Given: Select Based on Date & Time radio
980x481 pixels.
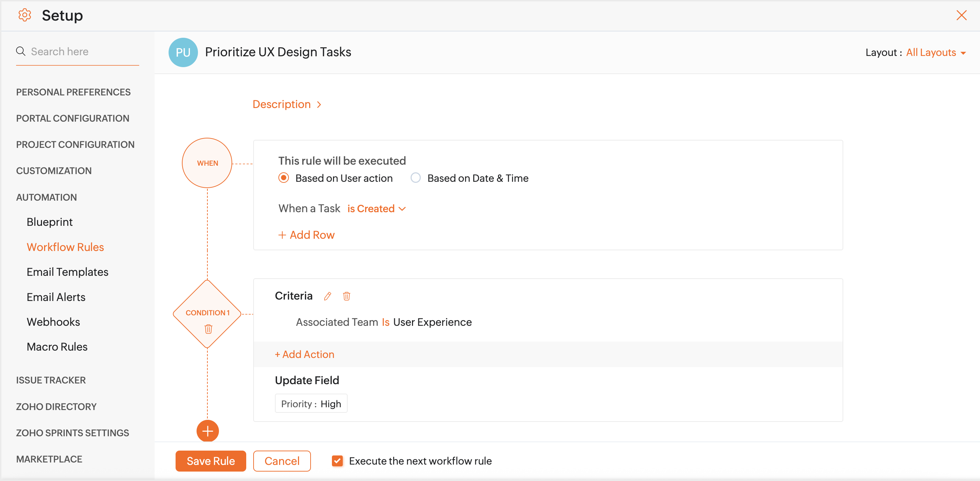Looking at the screenshot, I should [416, 178].
